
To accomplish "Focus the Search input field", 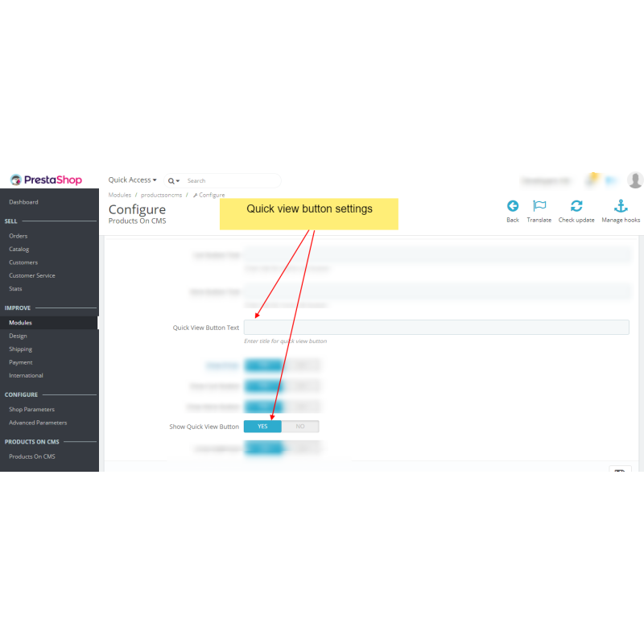I will [232, 180].
